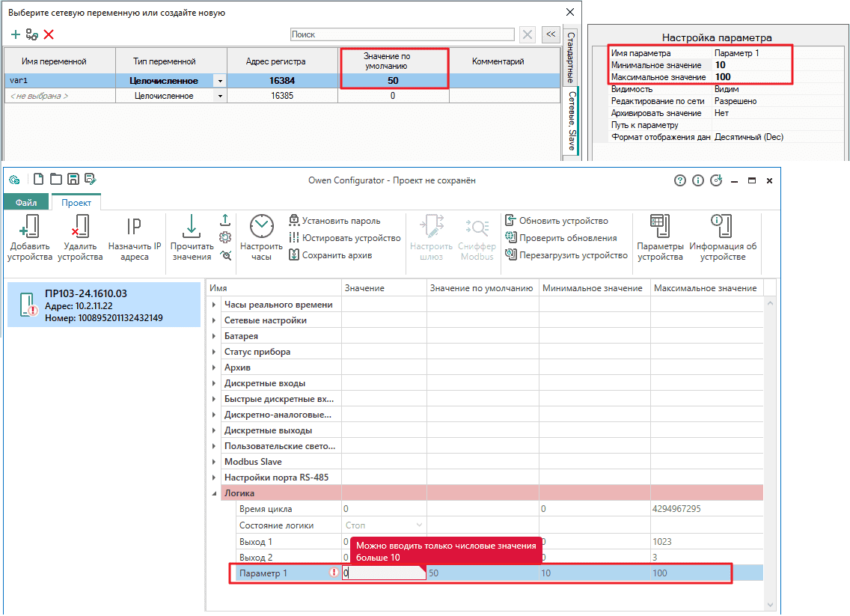This screenshot has width=850, height=616.
Task: Click Перезагрузить устройство button
Action: tap(566, 255)
